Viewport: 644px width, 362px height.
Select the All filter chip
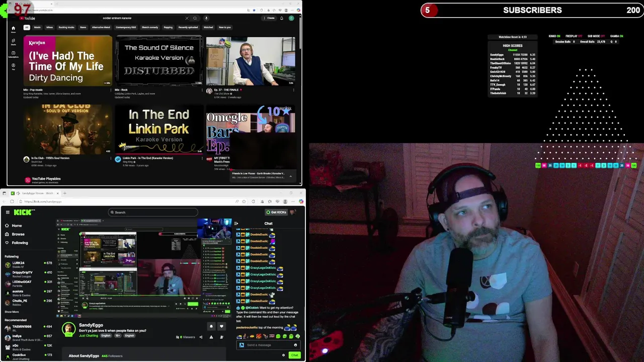point(27,27)
